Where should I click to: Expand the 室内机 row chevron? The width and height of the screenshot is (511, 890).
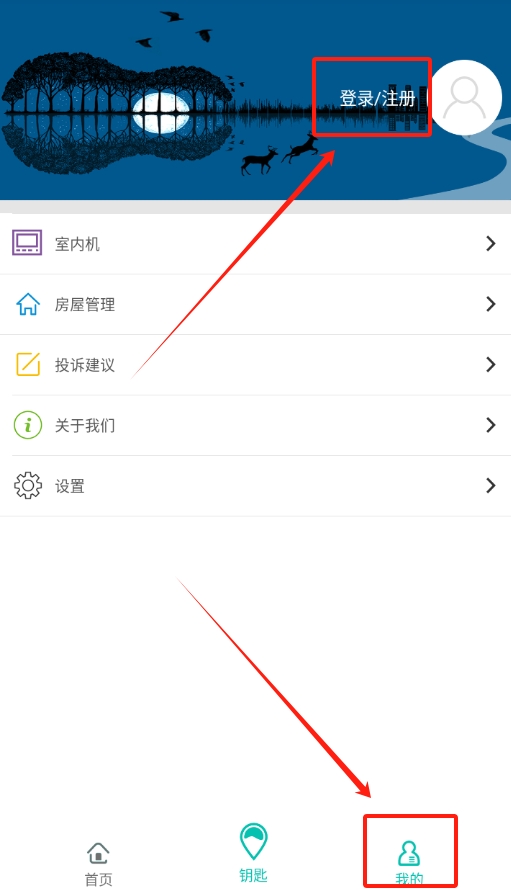(491, 244)
